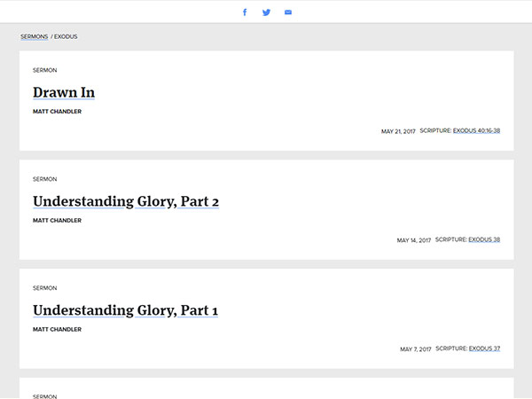Open 'Understanding Glory, Part 2' sermon
This screenshot has width=532, height=399.
[126, 201]
